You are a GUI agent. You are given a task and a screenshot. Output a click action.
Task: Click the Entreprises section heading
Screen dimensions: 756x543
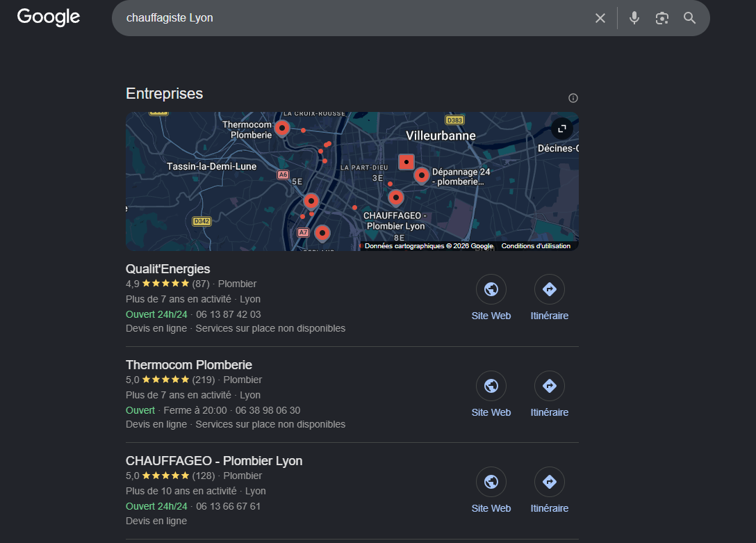[x=164, y=94]
